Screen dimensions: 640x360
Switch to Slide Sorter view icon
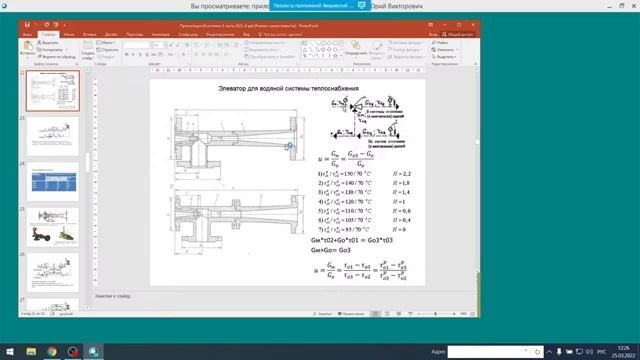(x=387, y=314)
